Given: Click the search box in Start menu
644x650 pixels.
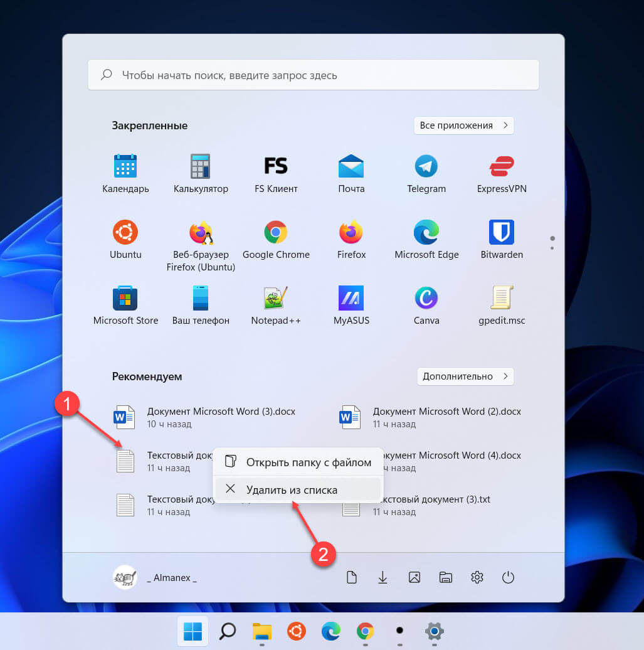Looking at the screenshot, I should pos(314,75).
